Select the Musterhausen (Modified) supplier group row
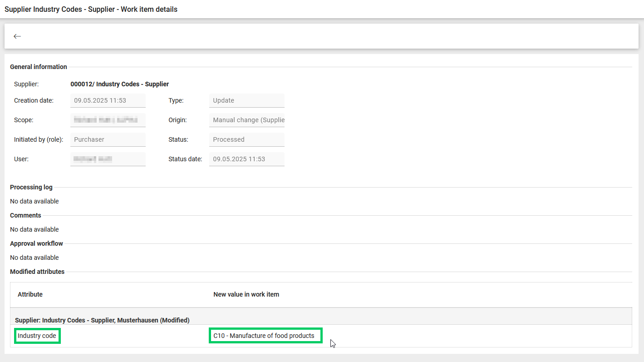The height and width of the screenshot is (362, 644). pos(102,320)
